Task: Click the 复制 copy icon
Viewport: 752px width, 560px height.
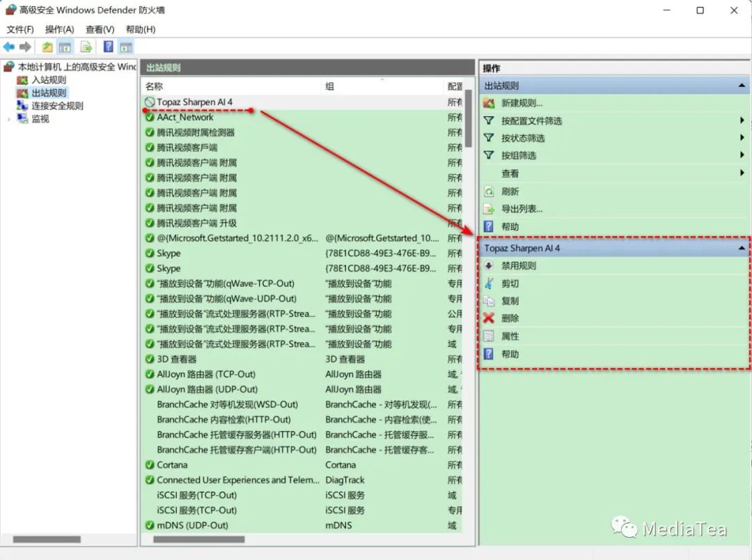Action: [489, 301]
